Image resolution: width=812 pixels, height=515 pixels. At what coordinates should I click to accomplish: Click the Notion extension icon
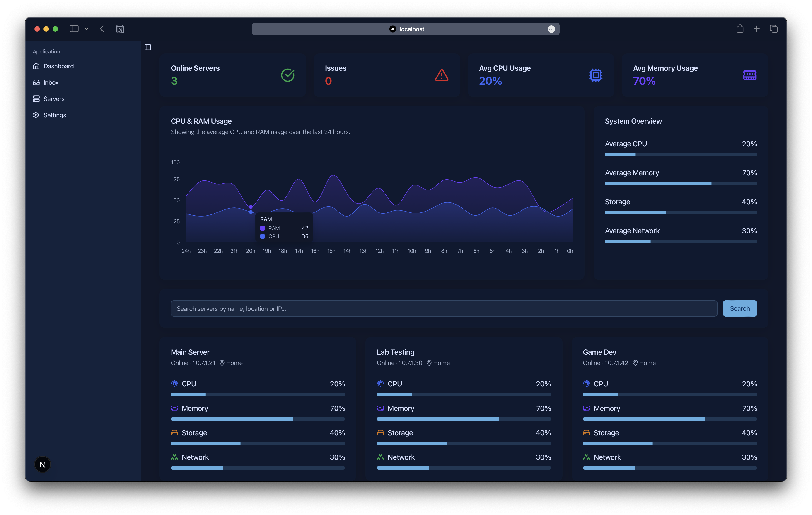tap(120, 29)
